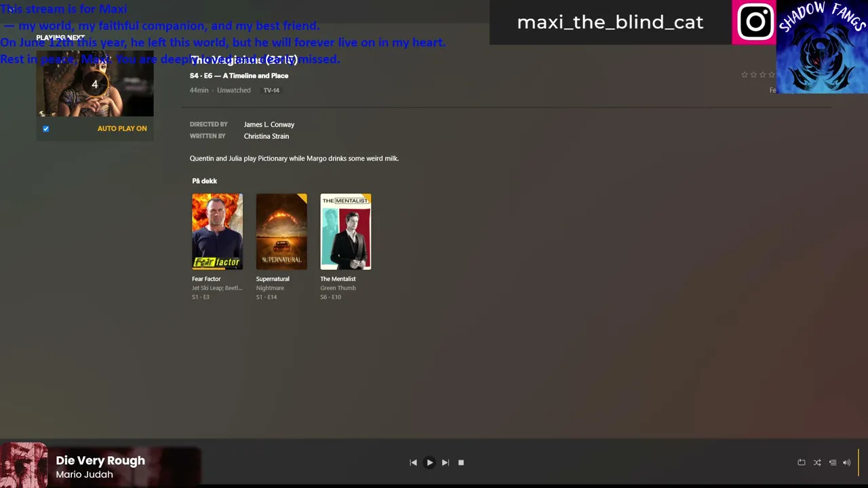Click the Supernatural title link
The height and width of the screenshot is (488, 868).
point(273,279)
